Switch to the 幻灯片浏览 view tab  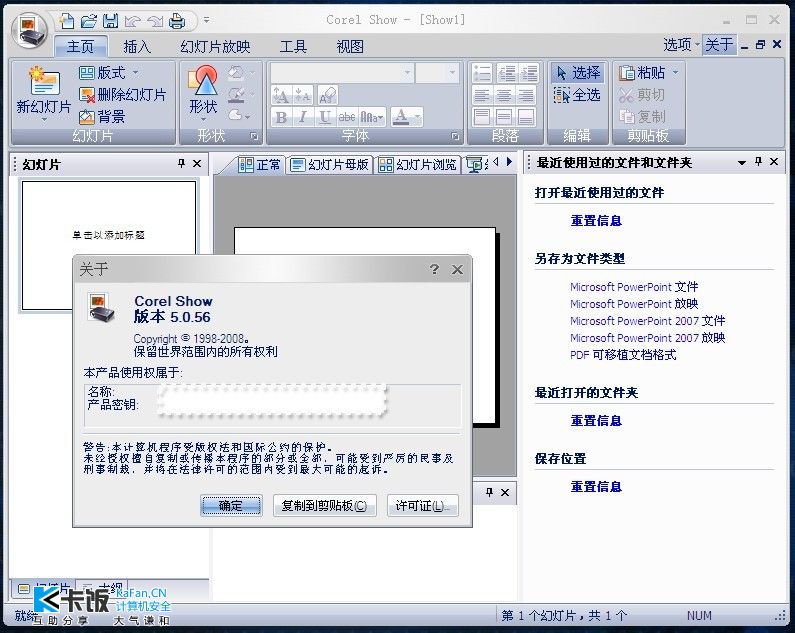tap(418, 165)
